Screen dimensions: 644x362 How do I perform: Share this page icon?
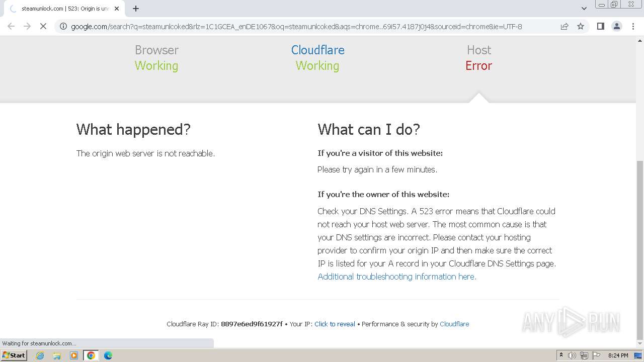565,27
